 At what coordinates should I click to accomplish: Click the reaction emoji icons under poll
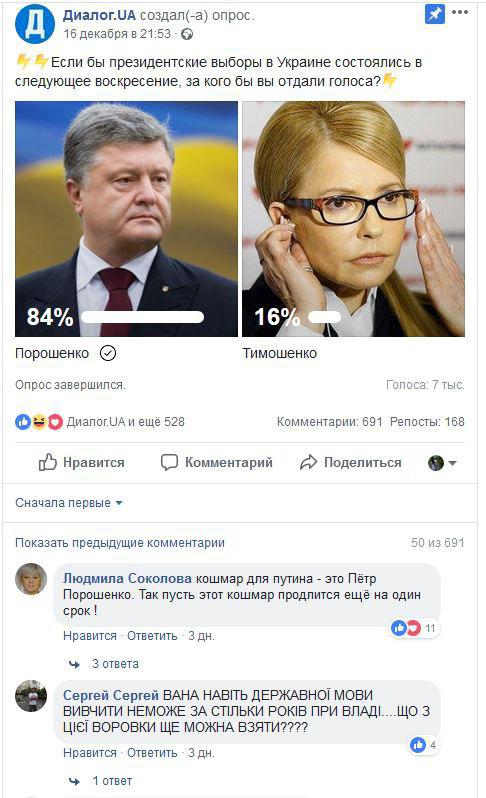39,422
